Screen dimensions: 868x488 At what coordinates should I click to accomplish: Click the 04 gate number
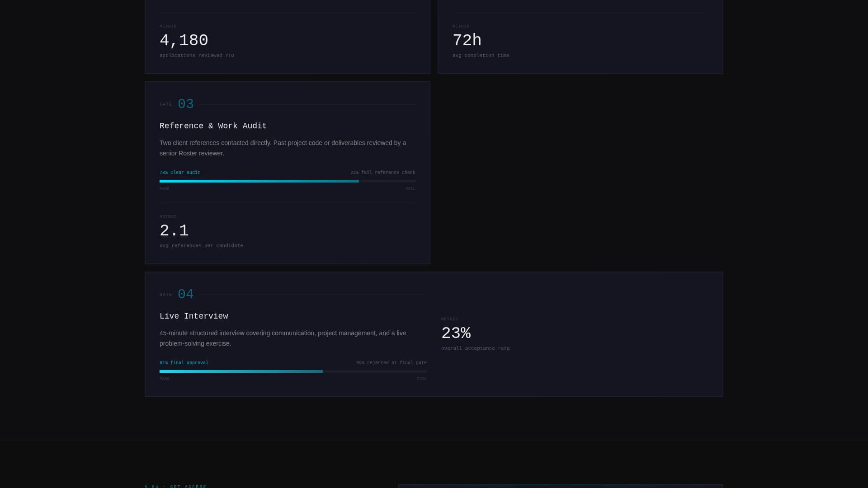point(185,295)
